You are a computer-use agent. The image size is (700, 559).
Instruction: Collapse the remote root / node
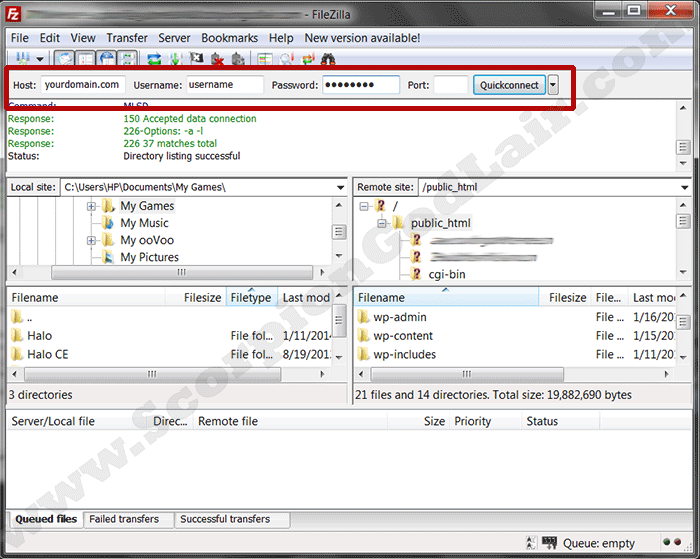pos(364,206)
